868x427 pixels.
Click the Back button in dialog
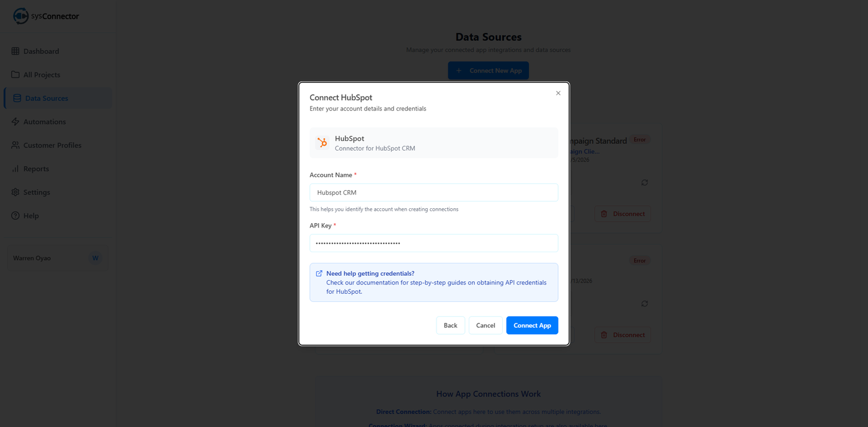click(x=450, y=325)
